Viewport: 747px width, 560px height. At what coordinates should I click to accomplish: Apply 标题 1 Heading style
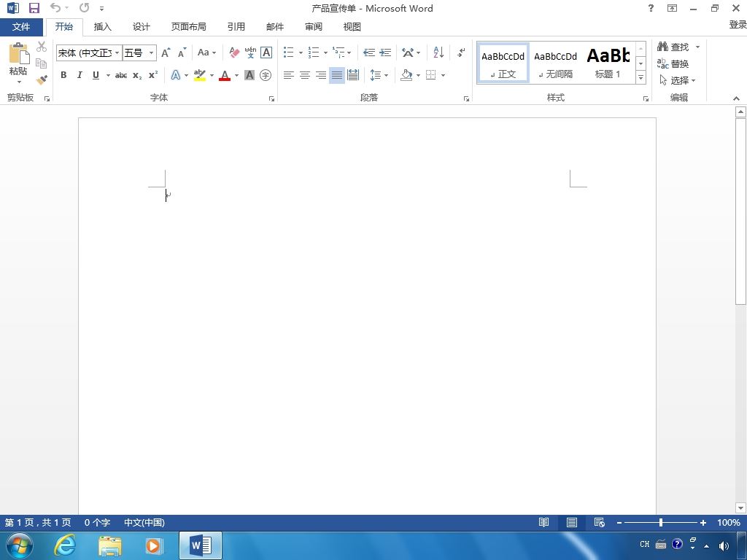coord(608,63)
